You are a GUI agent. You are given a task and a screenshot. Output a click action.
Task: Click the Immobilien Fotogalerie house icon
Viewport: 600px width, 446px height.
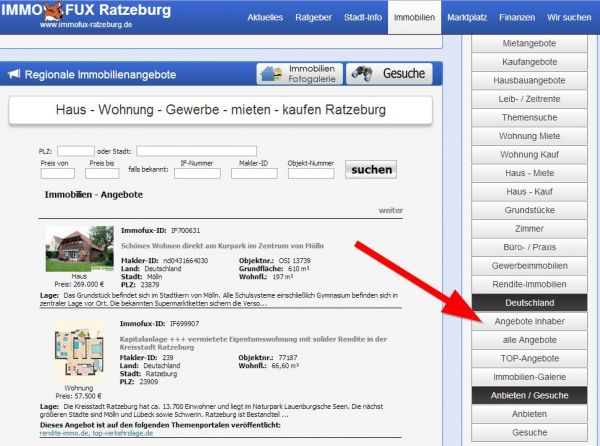click(273, 74)
